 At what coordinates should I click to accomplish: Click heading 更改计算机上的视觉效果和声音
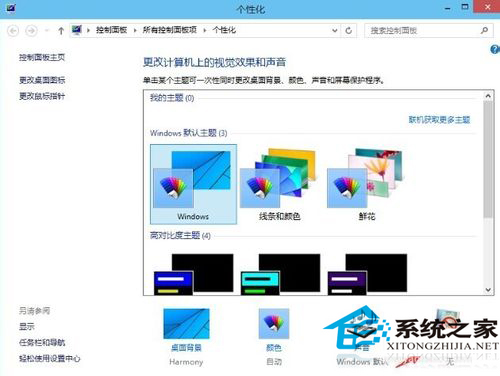214,62
